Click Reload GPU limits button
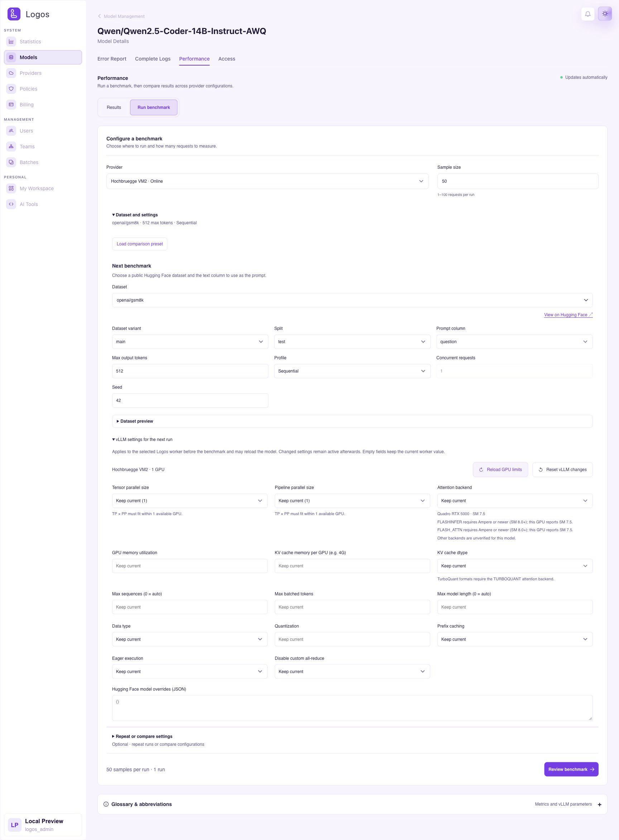Screen dimensions: 619x840 [500, 470]
